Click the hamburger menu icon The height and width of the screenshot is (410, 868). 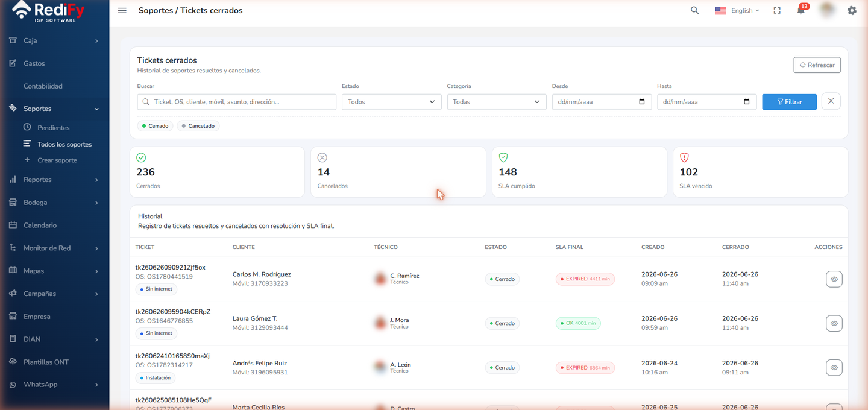click(122, 10)
